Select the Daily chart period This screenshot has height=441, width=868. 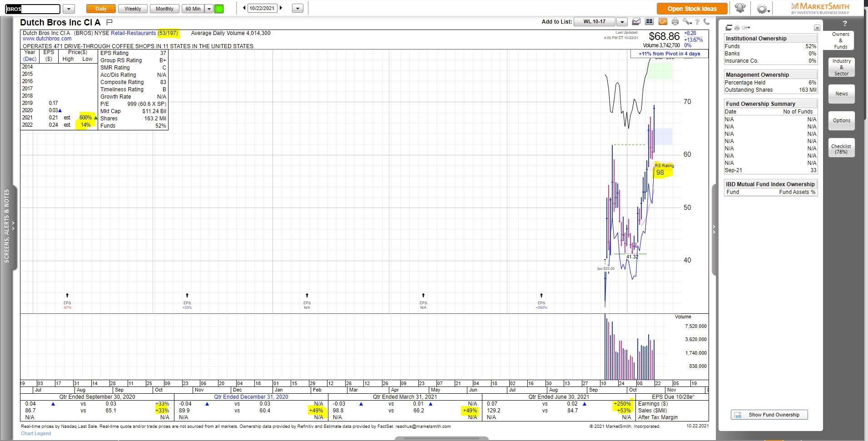pyautogui.click(x=101, y=9)
